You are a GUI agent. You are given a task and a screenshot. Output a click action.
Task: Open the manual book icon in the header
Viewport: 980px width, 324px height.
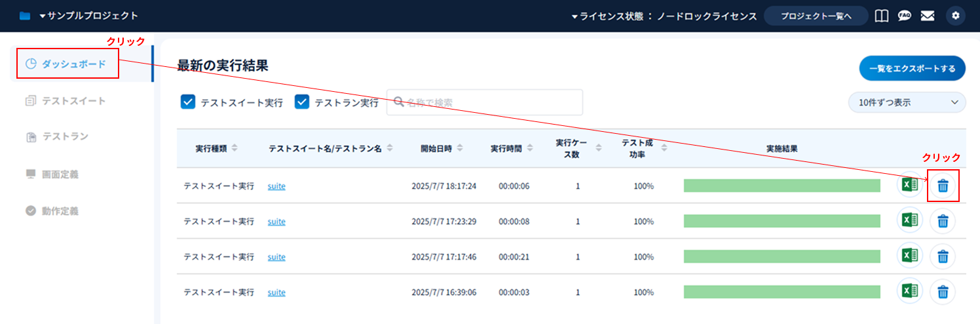(x=882, y=16)
